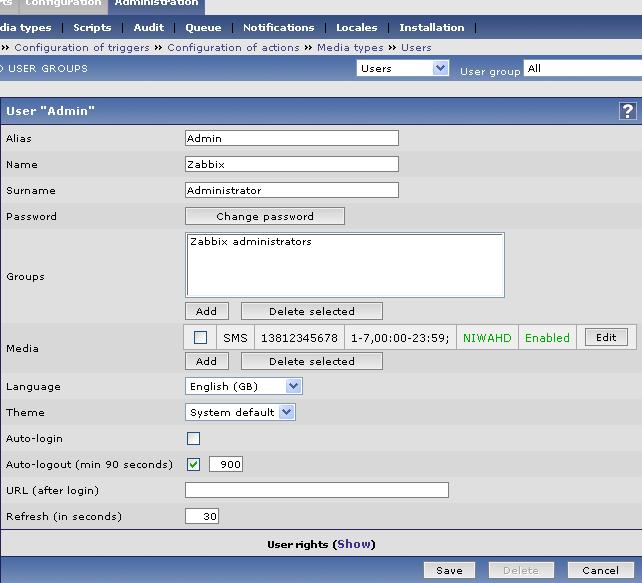642x583 pixels.
Task: Edit the SMS media entry
Action: (606, 337)
